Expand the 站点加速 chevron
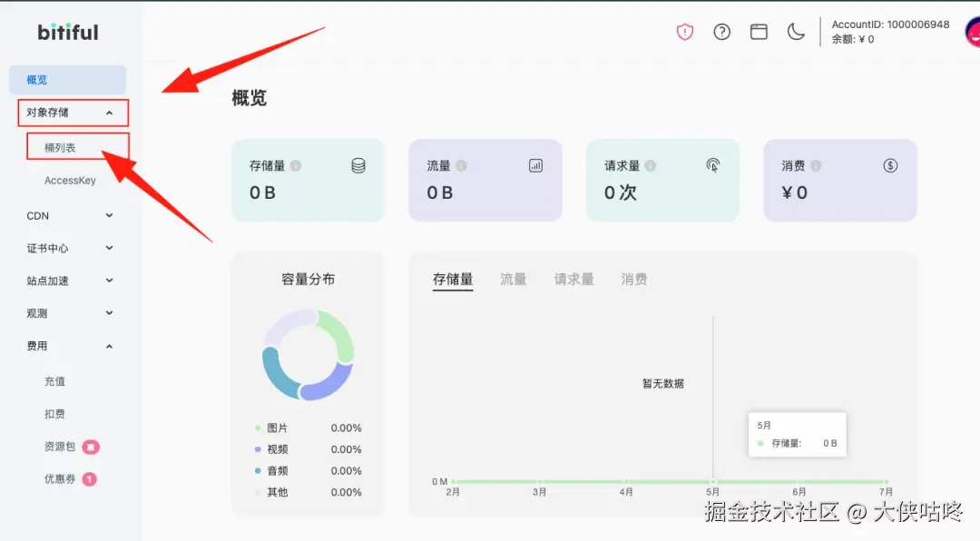This screenshot has height=541, width=980. coord(110,280)
